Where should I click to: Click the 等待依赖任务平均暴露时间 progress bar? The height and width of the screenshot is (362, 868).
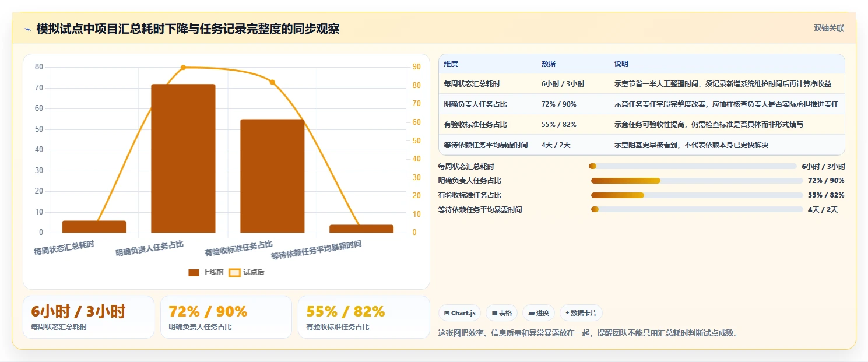pos(697,209)
